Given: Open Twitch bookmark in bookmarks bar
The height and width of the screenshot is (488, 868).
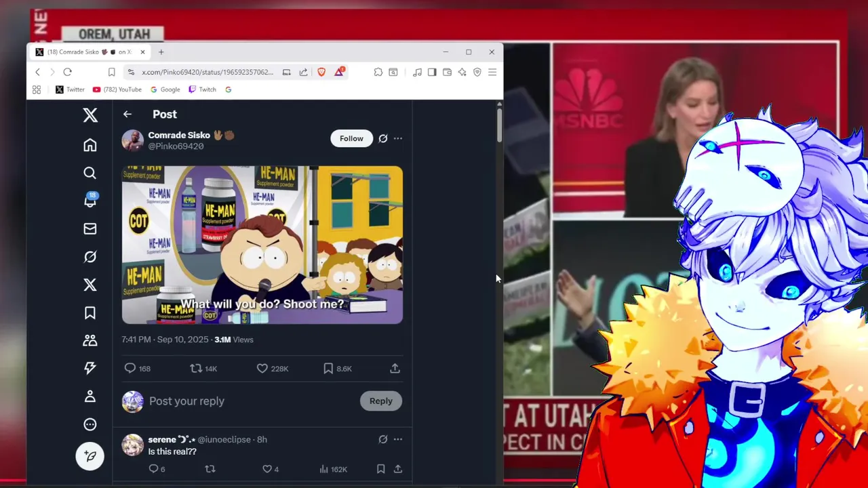Looking at the screenshot, I should 202,89.
